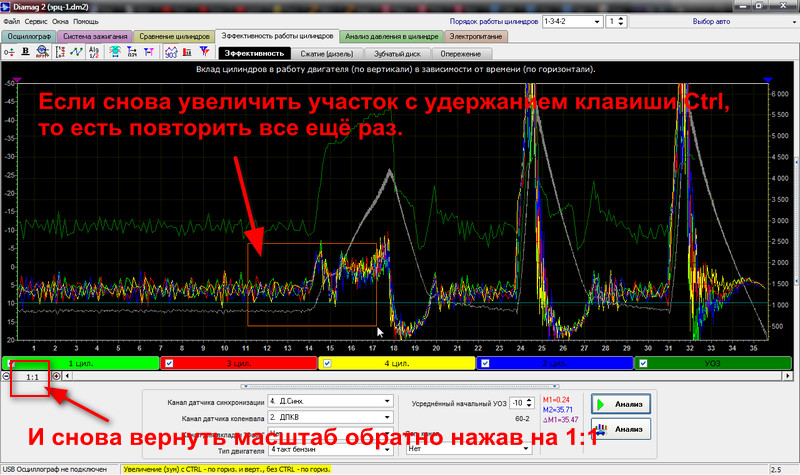Click the M2=35.71 readout

point(558,410)
